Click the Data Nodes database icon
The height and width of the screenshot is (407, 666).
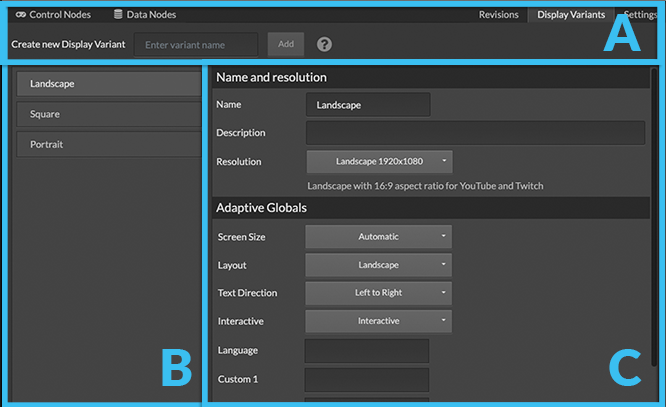pos(118,14)
